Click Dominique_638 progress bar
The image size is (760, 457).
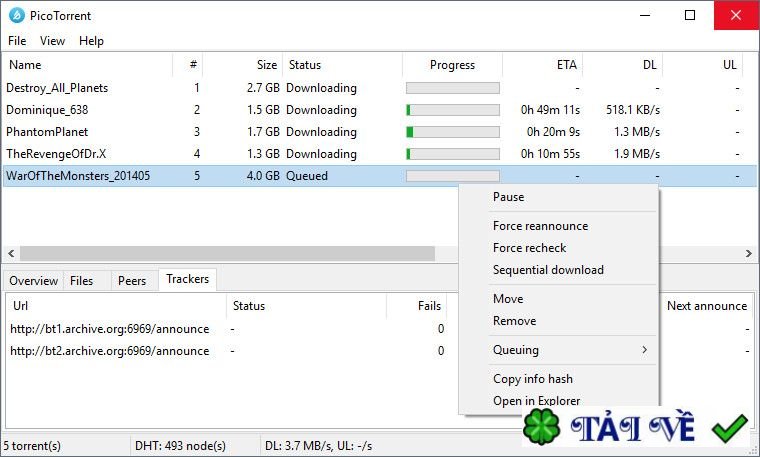(x=453, y=110)
